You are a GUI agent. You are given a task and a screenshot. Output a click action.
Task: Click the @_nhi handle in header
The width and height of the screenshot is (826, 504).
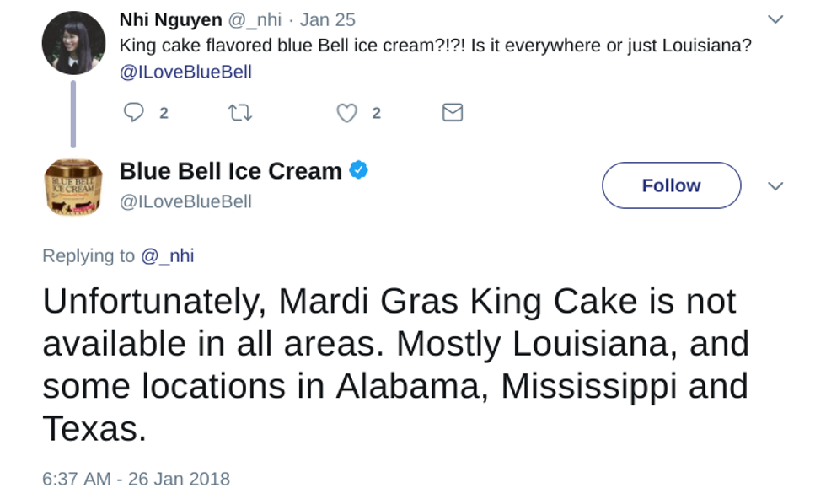[255, 19]
